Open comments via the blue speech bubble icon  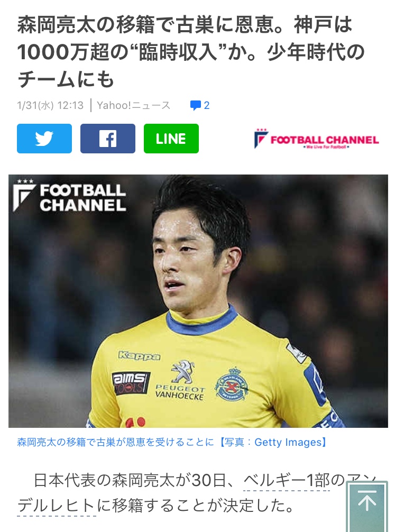(196, 106)
